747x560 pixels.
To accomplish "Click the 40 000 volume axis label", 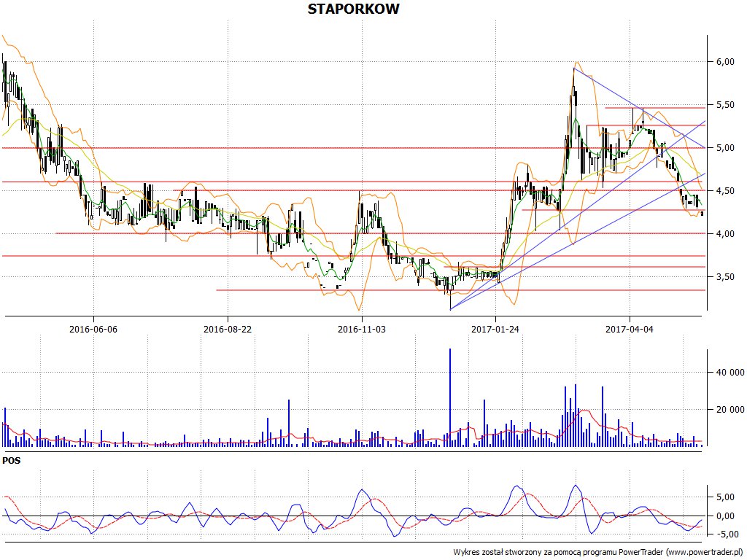I will tap(729, 373).
